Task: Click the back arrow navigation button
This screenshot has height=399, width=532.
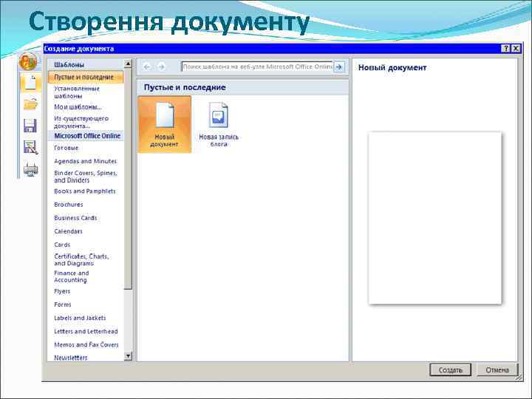Action: coord(147,66)
